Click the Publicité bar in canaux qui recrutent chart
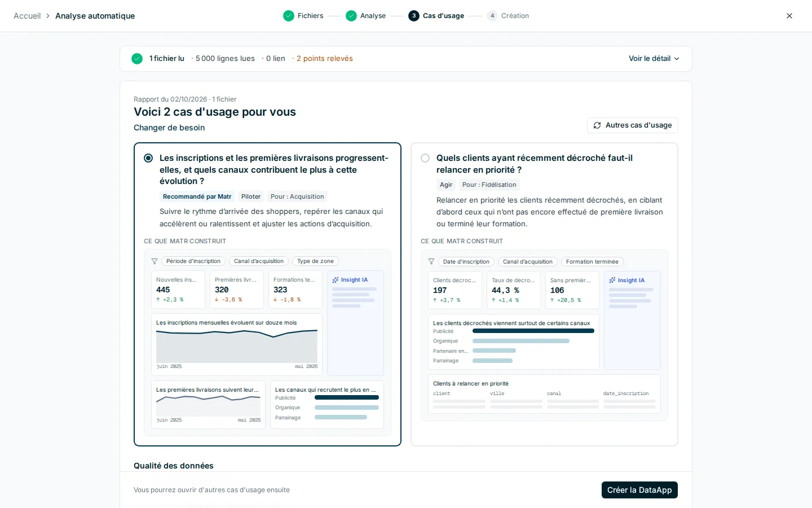 (347, 398)
